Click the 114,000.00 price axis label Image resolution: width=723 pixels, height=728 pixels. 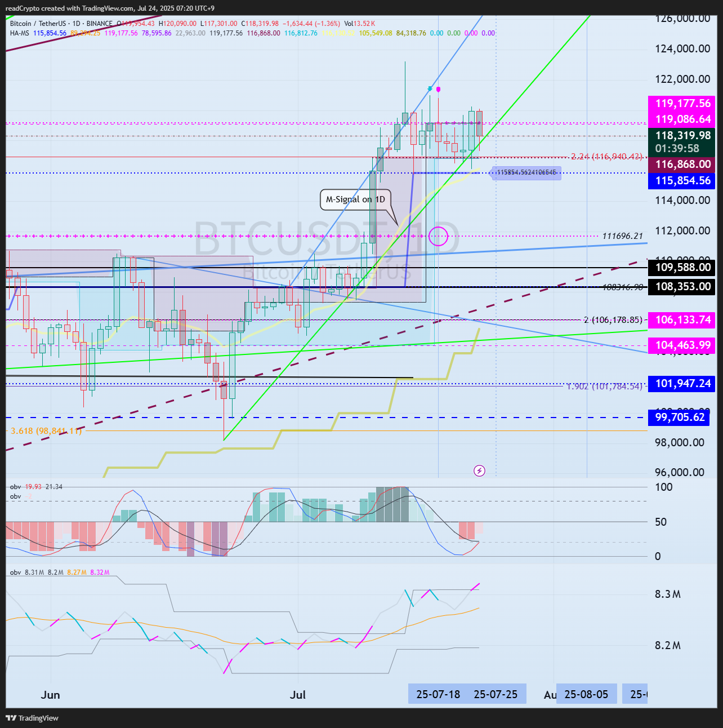[x=682, y=200]
